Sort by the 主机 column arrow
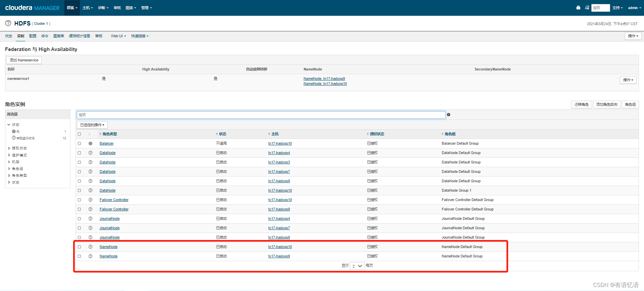The height and width of the screenshot is (291, 644). (x=269, y=134)
